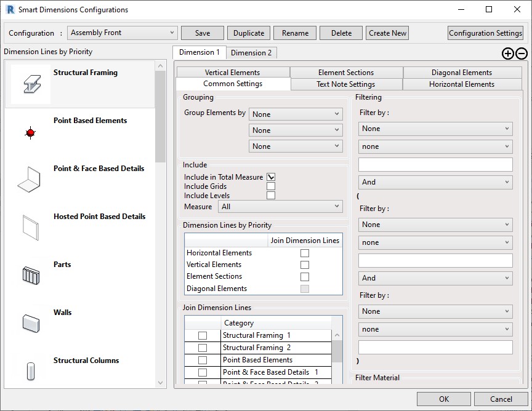Viewport: 532px width, 411px height.
Task: Switch to the Dimension 2 tab
Action: tap(251, 53)
